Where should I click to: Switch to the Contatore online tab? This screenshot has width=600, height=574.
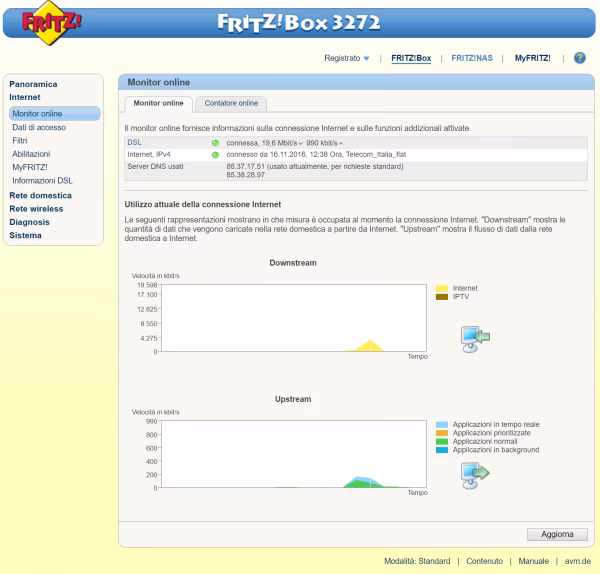(231, 103)
